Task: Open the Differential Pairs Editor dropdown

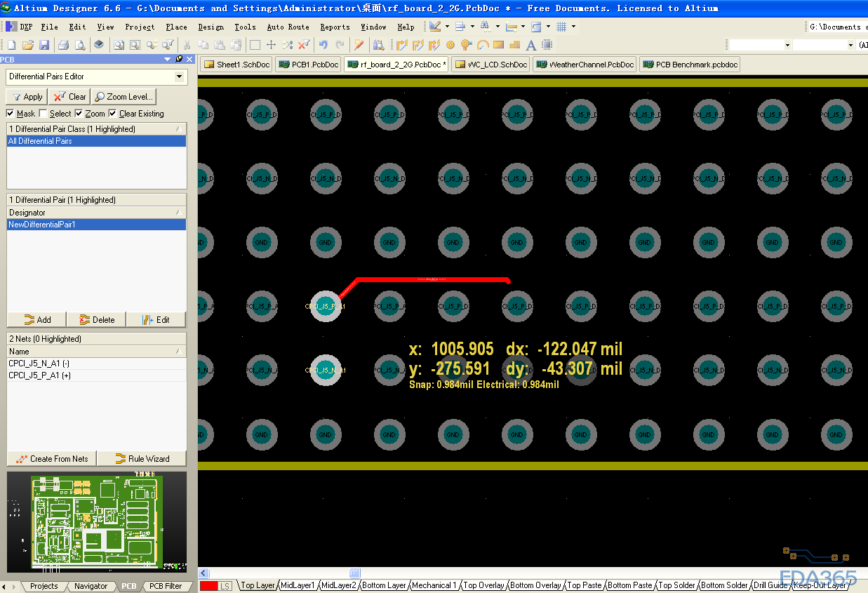Action: (180, 76)
